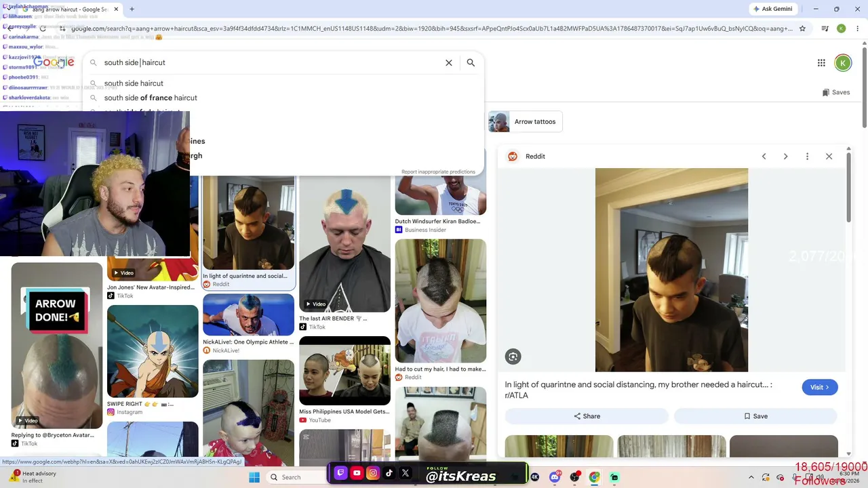Open "NickALive!: One Olympic Athlete..." result
Screen dimensions: 868x488
[x=248, y=342]
